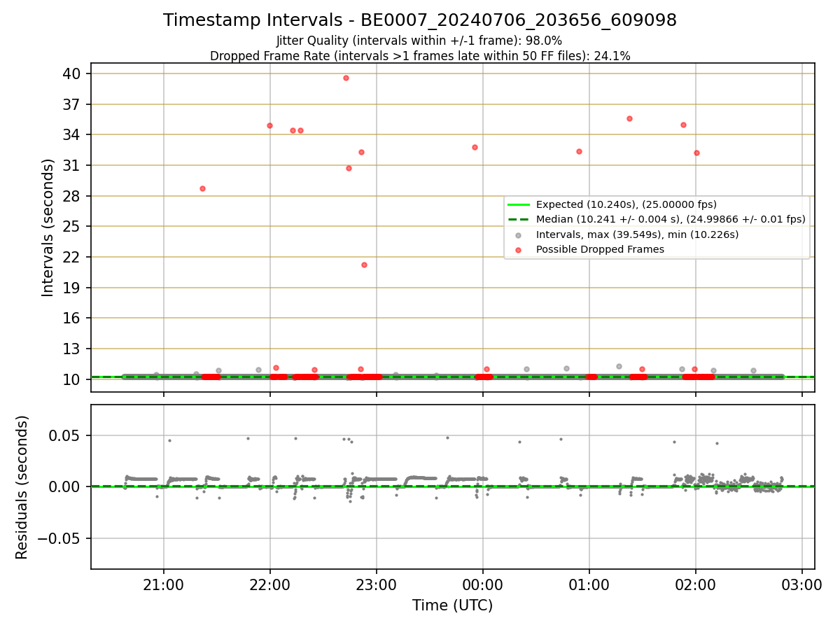Image resolution: width=840 pixels, height=630 pixels.
Task: Select the lone red data point near 21 seconds
Action: (364, 265)
